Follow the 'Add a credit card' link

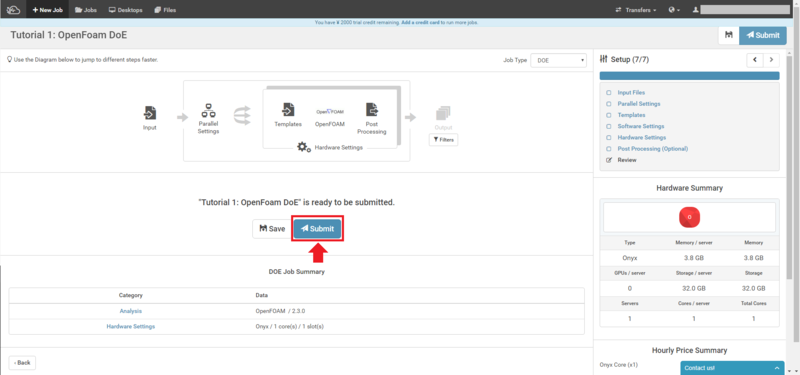coord(421,22)
